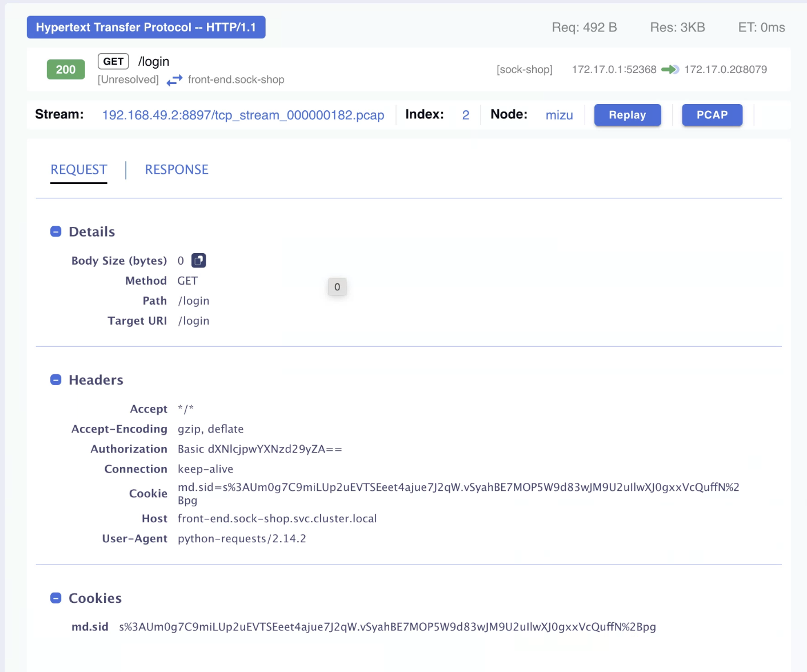
Task: Click the copy icon beside Body Size
Action: tap(198, 261)
